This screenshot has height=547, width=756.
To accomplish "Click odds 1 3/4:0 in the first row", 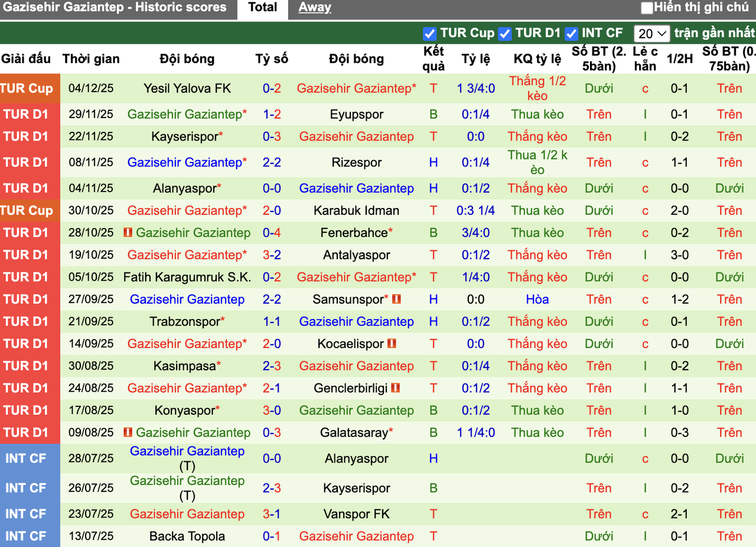I will 476,89.
